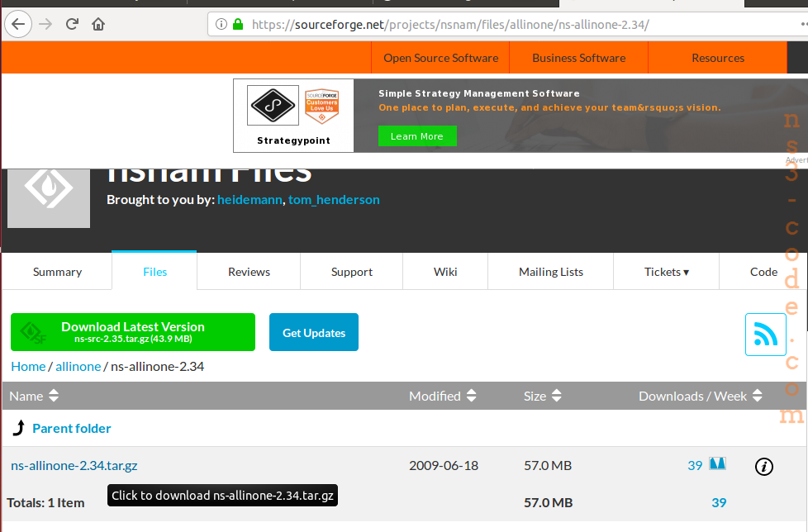Click the file size 57.0 MB in the file row
The width and height of the screenshot is (808, 532).
pos(548,466)
